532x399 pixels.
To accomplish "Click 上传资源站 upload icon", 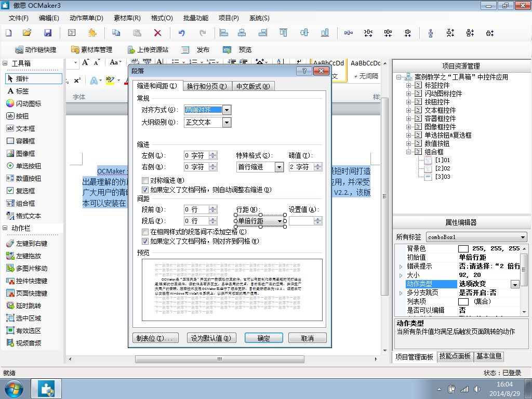I will tap(148, 50).
